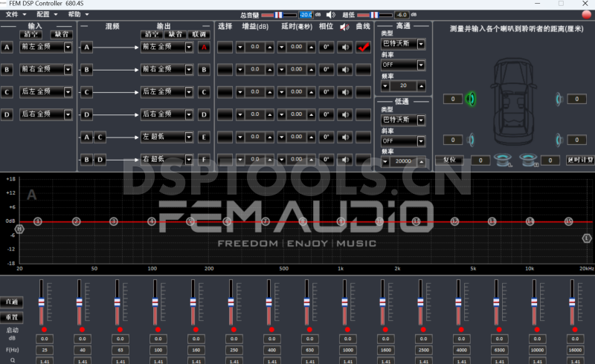This screenshot has width=595, height=364.
Task: Open the 帮助 menu
Action: pos(78,14)
